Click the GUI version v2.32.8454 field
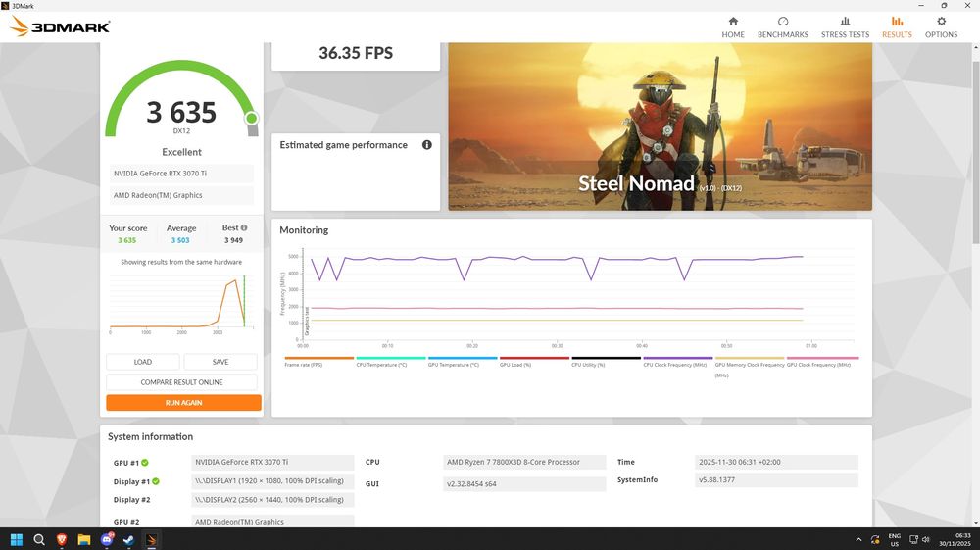Viewport: 980px width, 550px height. tap(523, 483)
